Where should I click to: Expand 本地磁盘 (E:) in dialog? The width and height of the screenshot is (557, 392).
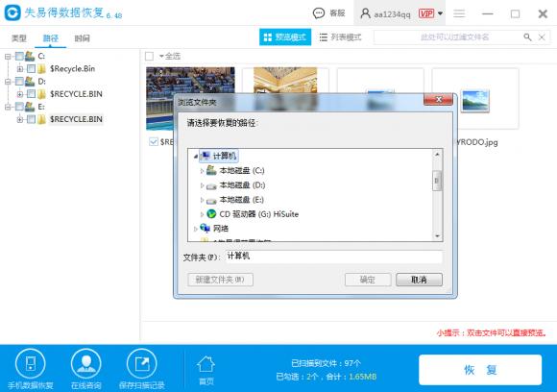click(202, 200)
